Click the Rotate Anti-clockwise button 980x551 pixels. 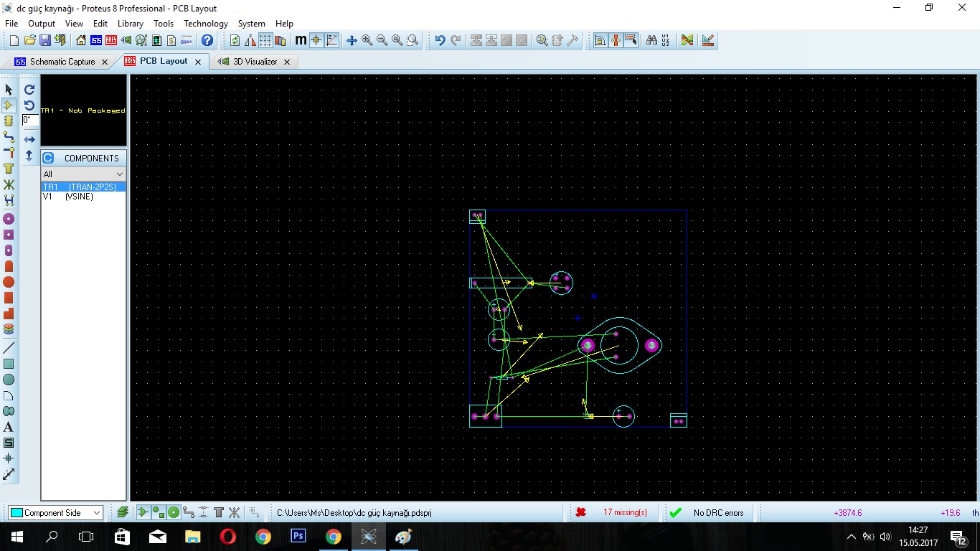click(x=29, y=105)
